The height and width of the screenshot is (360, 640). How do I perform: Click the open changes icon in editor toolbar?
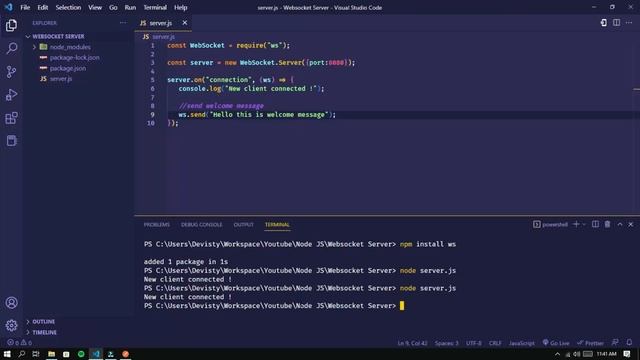click(603, 23)
